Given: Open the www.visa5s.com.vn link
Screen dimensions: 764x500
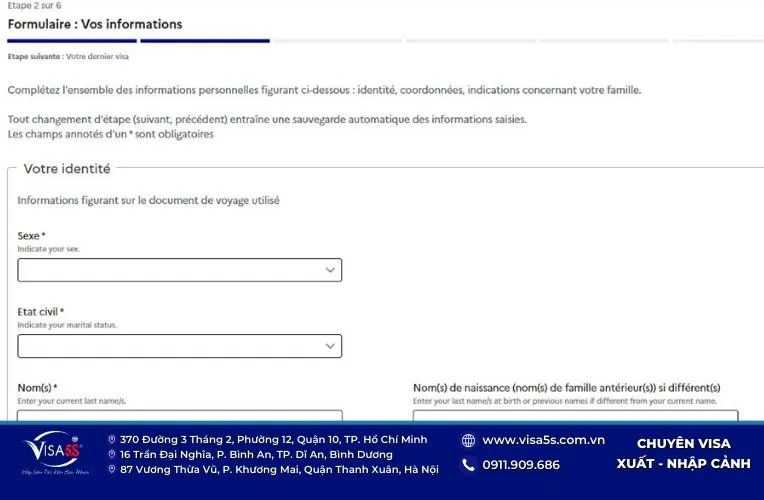Looking at the screenshot, I should click(x=543, y=440).
